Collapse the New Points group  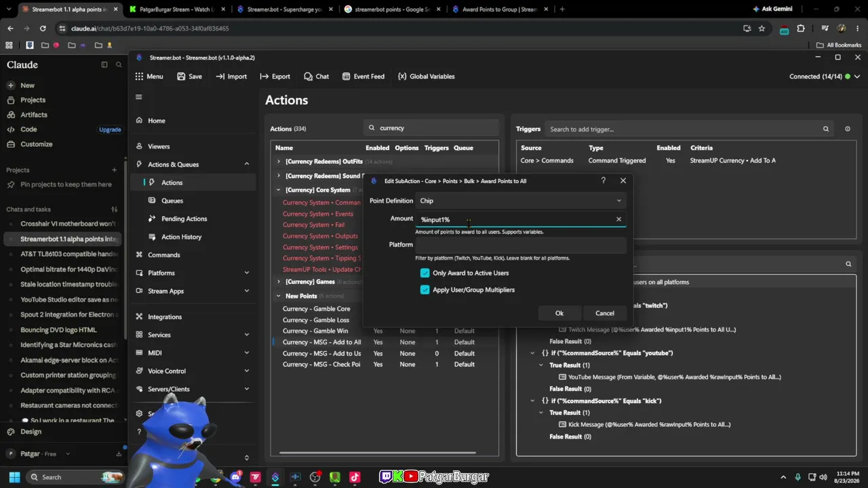point(278,296)
